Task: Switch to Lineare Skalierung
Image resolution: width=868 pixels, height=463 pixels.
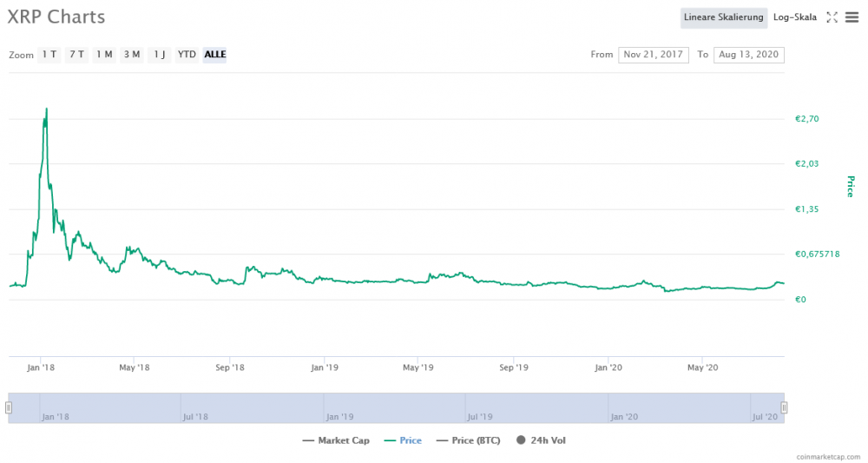Action: click(724, 17)
